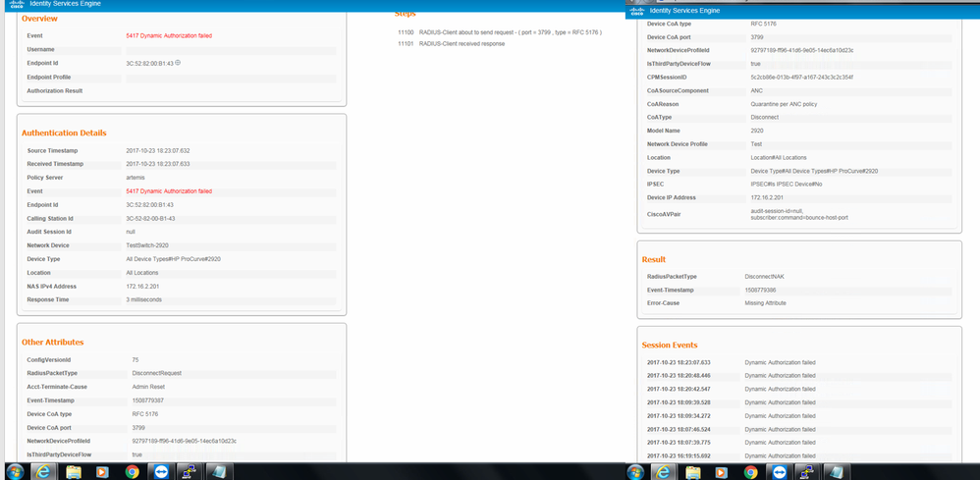Click step 11100 RADIUS-Client about to send request
980x480 pixels.
coord(500,31)
